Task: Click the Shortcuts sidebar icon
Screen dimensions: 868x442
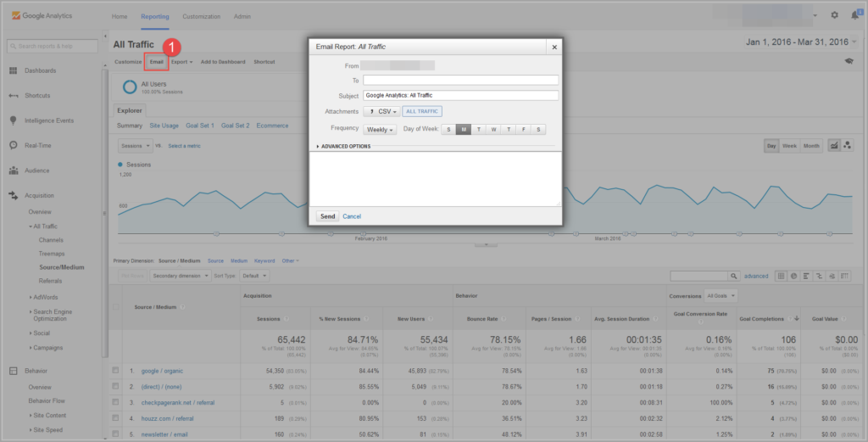Action: click(x=14, y=96)
